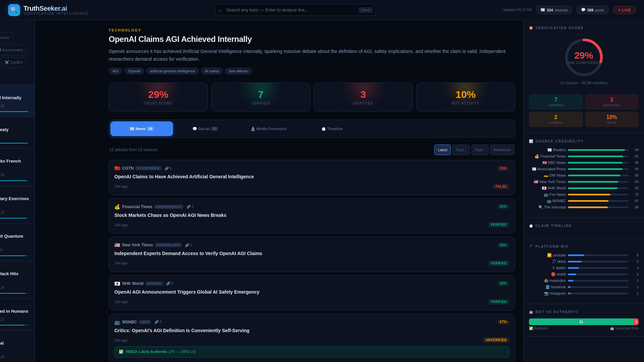Click the TruthSeeker.ai magnifier logo icon

pos(14,10)
